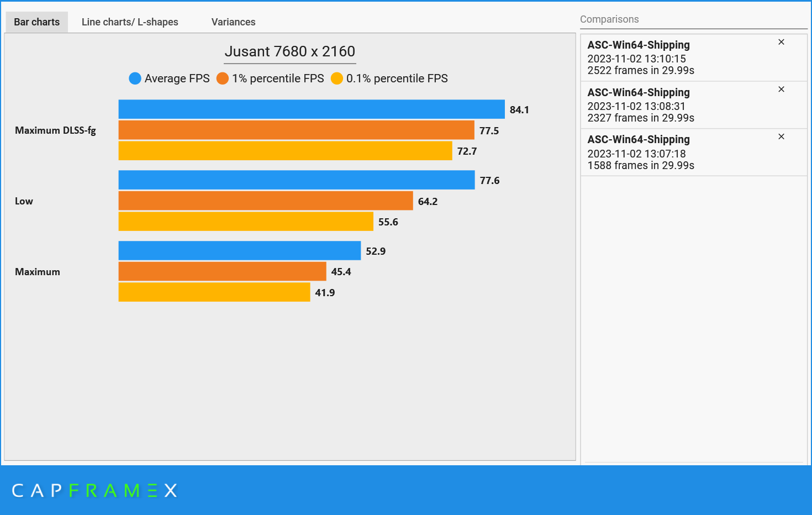Select the 1588 frames comparison entry
812x515 pixels.
[663, 152]
